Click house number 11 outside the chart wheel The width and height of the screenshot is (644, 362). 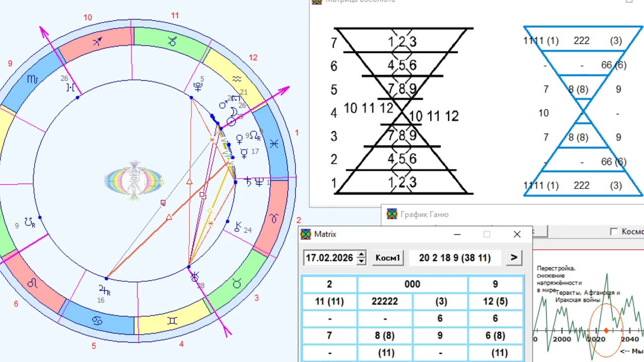[175, 16]
